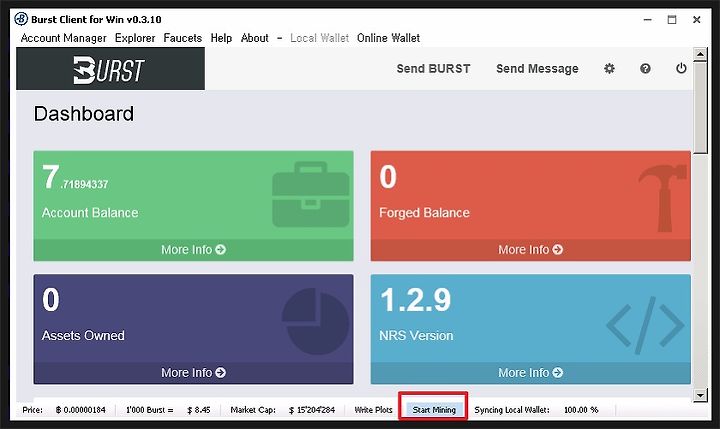
Task: Click the 100.00 % sync value
Action: (x=581, y=410)
